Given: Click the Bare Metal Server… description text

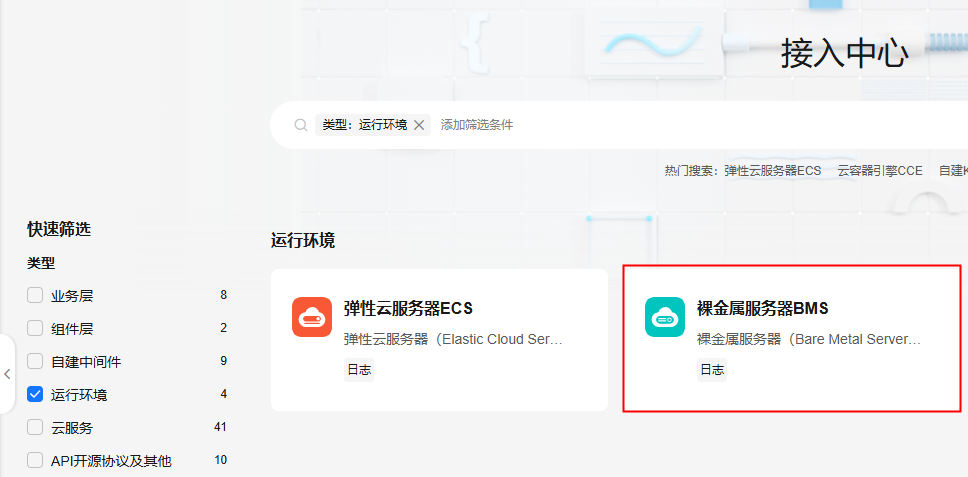Looking at the screenshot, I should coord(809,339).
